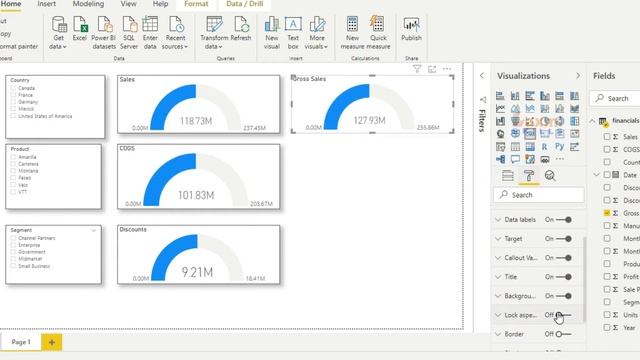Select the Table visualization icon
Viewport: 640px width, 360px height.
516,147
